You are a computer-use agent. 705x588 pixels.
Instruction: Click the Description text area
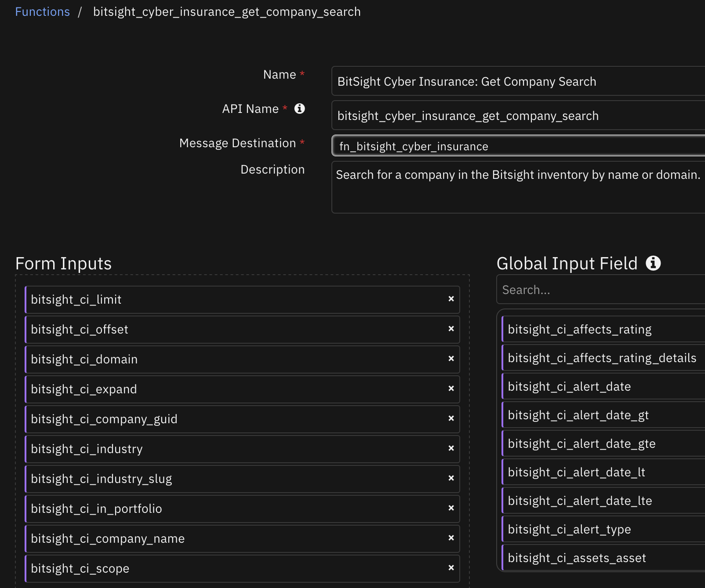coord(518,187)
